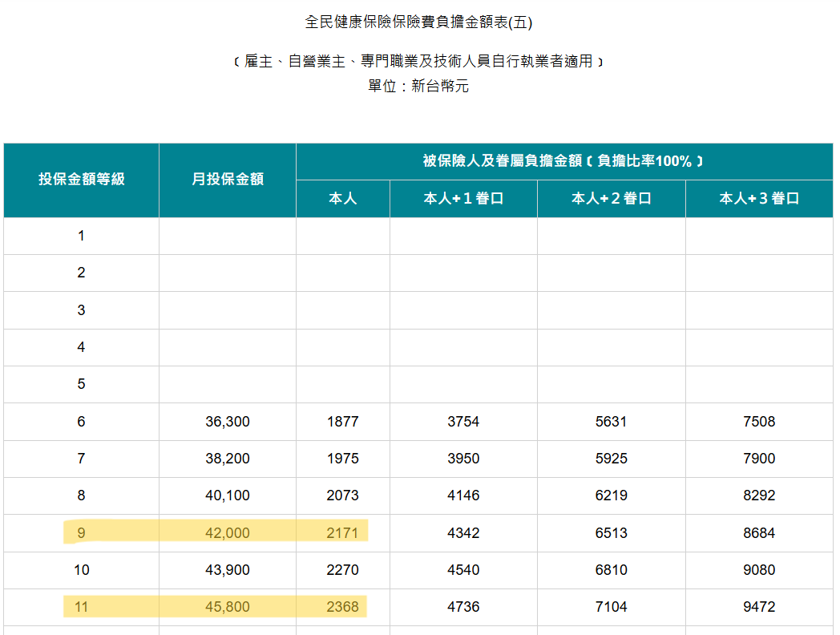Image resolution: width=840 pixels, height=635 pixels.
Task: Click the 本人+1眷口 column header
Action: click(463, 199)
